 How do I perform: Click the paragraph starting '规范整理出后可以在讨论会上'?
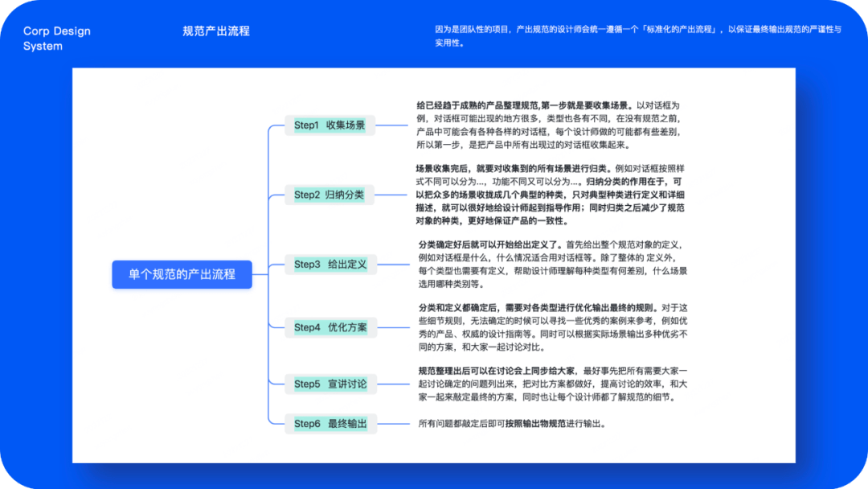(x=552, y=384)
